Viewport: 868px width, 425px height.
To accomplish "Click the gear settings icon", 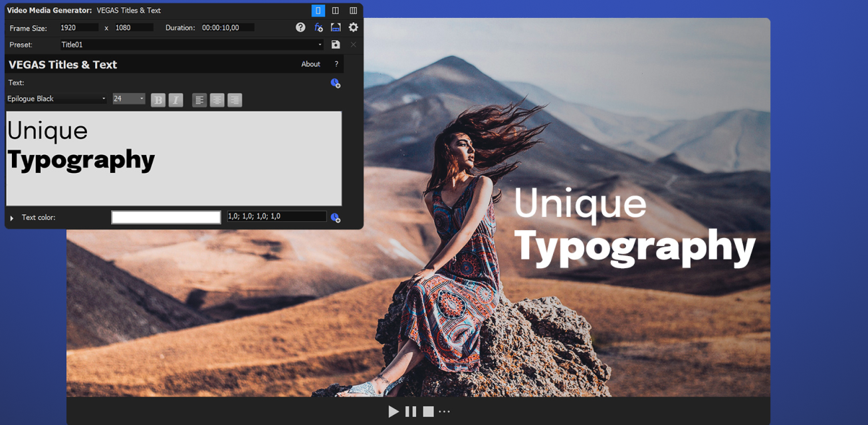I will [x=353, y=27].
